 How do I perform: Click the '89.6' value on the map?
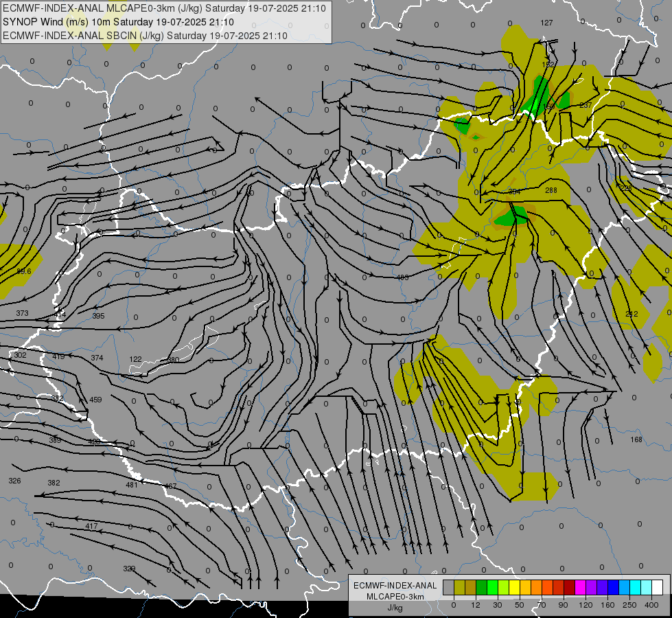tap(24, 271)
